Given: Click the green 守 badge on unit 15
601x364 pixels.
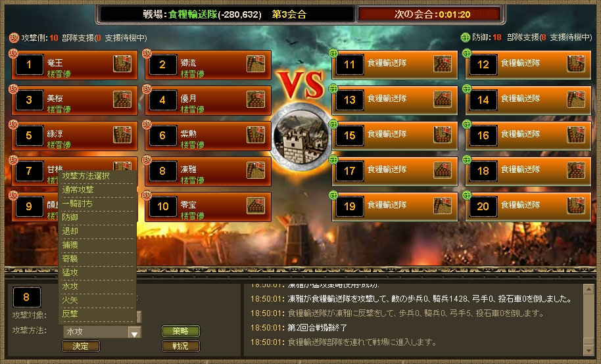Looking at the screenshot, I should (x=333, y=124).
